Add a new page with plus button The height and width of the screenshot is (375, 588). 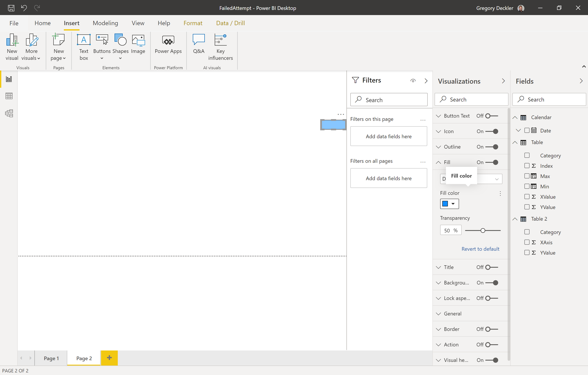109,358
